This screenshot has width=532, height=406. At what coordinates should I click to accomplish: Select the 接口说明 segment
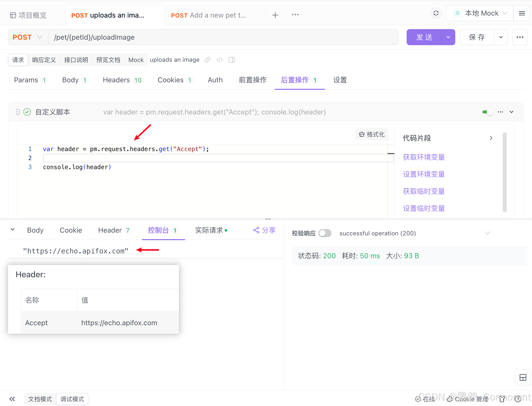click(x=76, y=60)
